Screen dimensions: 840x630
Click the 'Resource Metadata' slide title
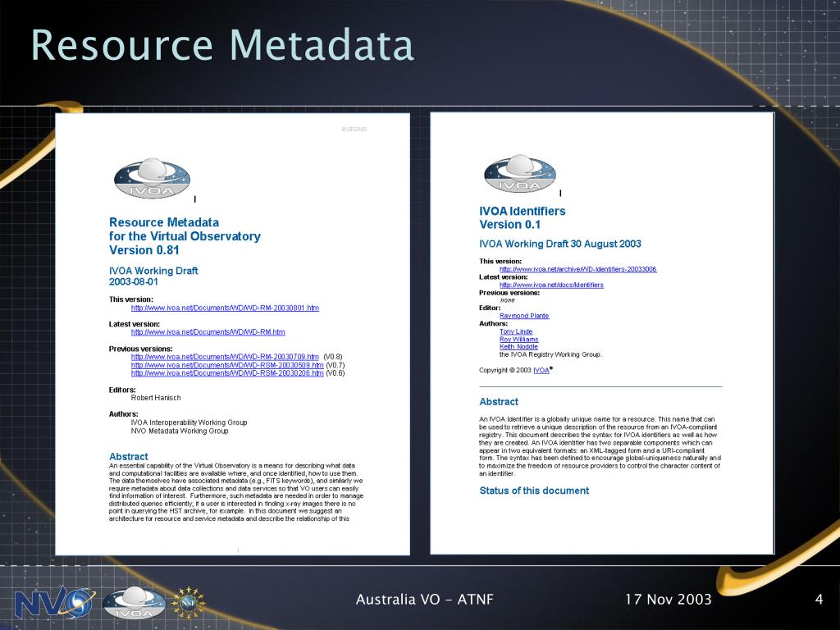tap(222, 45)
